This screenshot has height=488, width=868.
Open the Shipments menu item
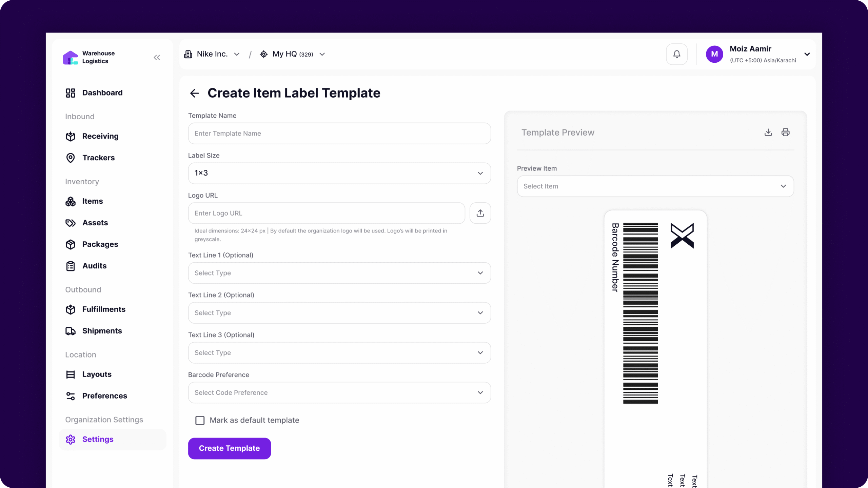[x=102, y=331]
